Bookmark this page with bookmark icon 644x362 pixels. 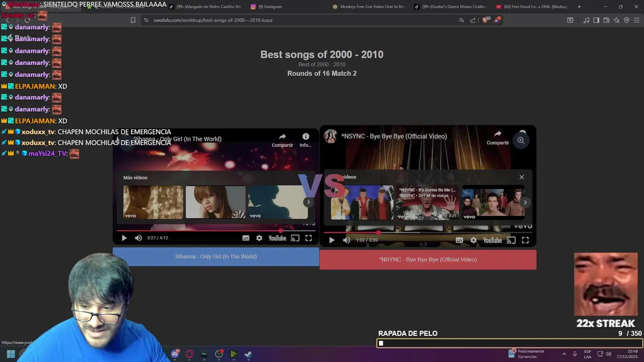point(133,20)
